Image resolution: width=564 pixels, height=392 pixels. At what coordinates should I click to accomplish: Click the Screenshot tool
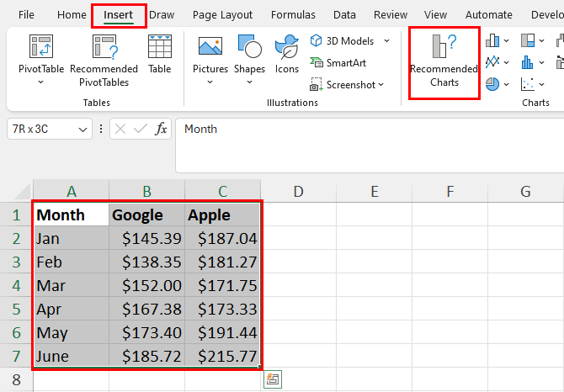point(343,85)
